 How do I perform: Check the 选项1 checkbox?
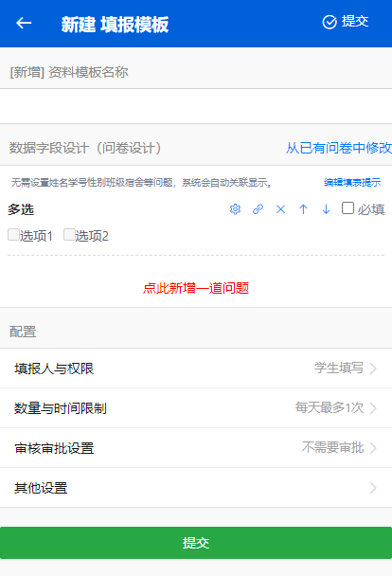[x=13, y=235]
